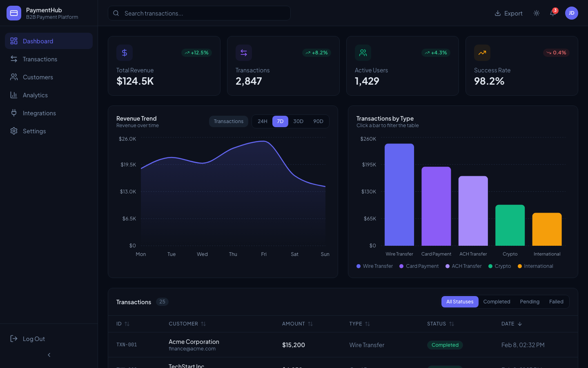Sort the table by Status column
Image resolution: width=588 pixels, height=368 pixels.
[441, 324]
